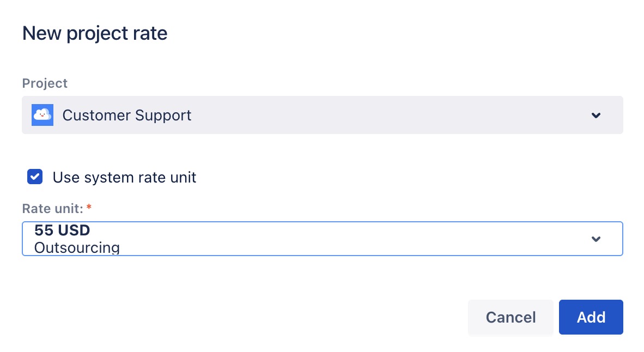Image resolution: width=644 pixels, height=352 pixels.
Task: Open the Rate unit chevron arrow
Action: coord(596,239)
